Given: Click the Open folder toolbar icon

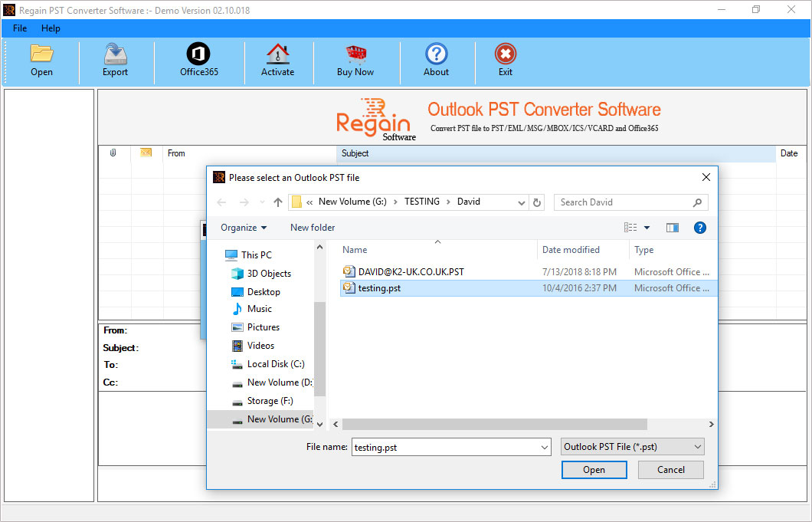Looking at the screenshot, I should pyautogui.click(x=41, y=54).
